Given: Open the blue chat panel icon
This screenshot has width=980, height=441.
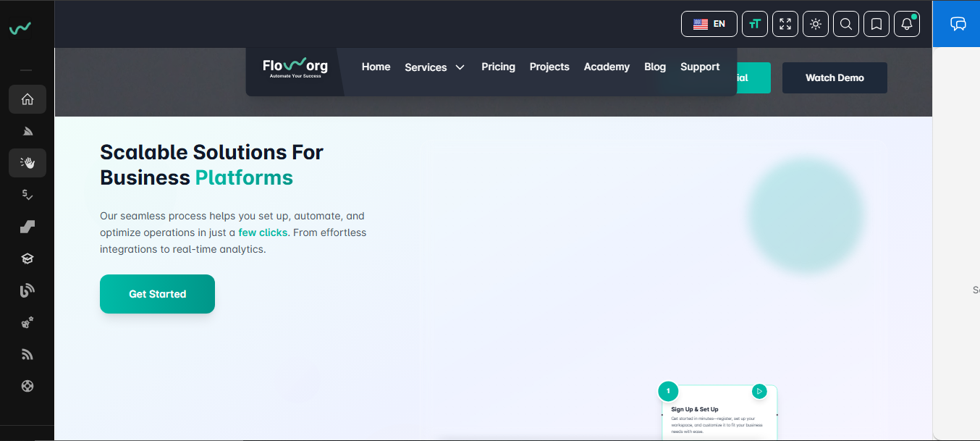Looking at the screenshot, I should click(958, 24).
